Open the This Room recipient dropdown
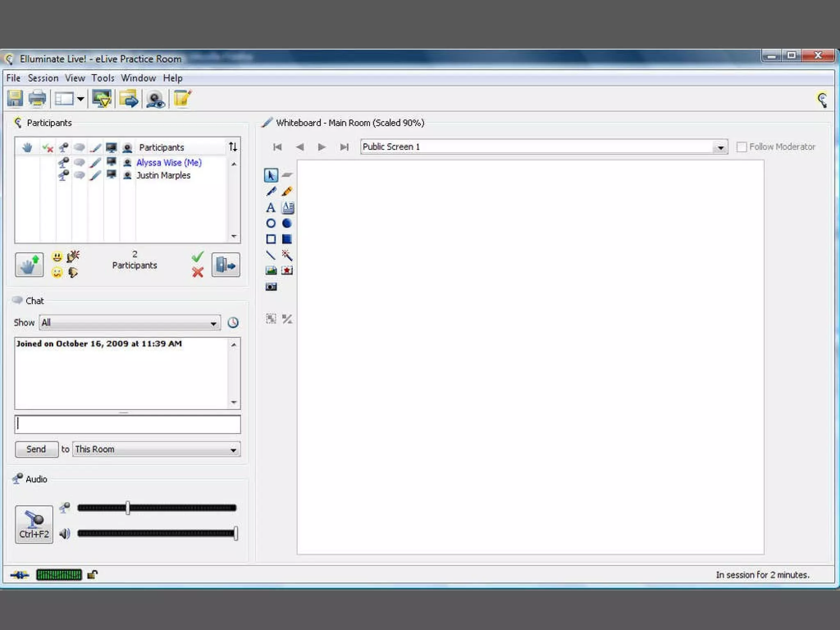 click(x=233, y=450)
